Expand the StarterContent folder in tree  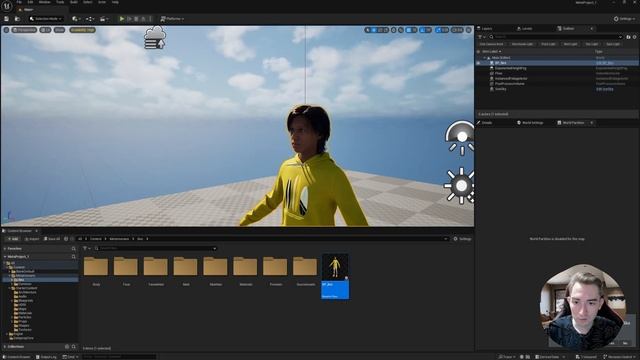(x=10, y=288)
